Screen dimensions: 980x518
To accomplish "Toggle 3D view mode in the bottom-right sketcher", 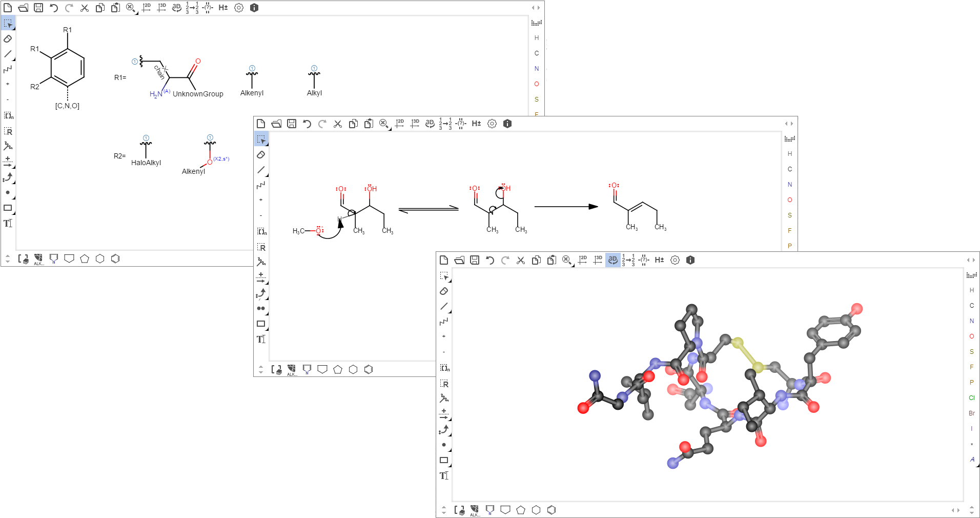I will pos(612,260).
